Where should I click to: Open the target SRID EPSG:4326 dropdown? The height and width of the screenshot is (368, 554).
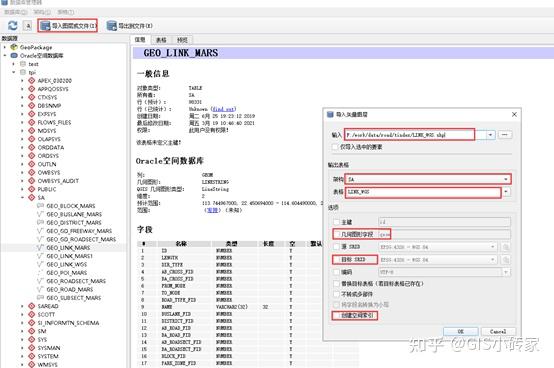pos(437,260)
